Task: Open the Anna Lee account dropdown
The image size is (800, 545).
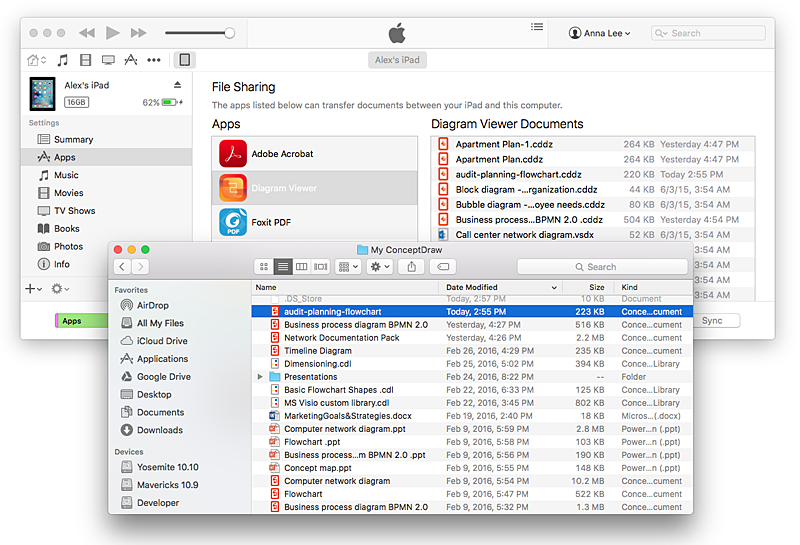Action: click(x=599, y=33)
